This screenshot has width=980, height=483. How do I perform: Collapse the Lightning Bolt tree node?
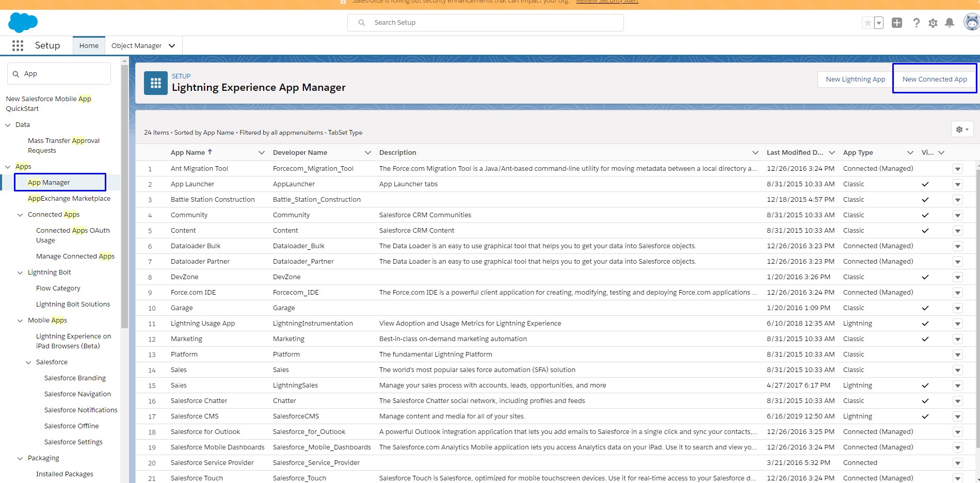[20, 272]
